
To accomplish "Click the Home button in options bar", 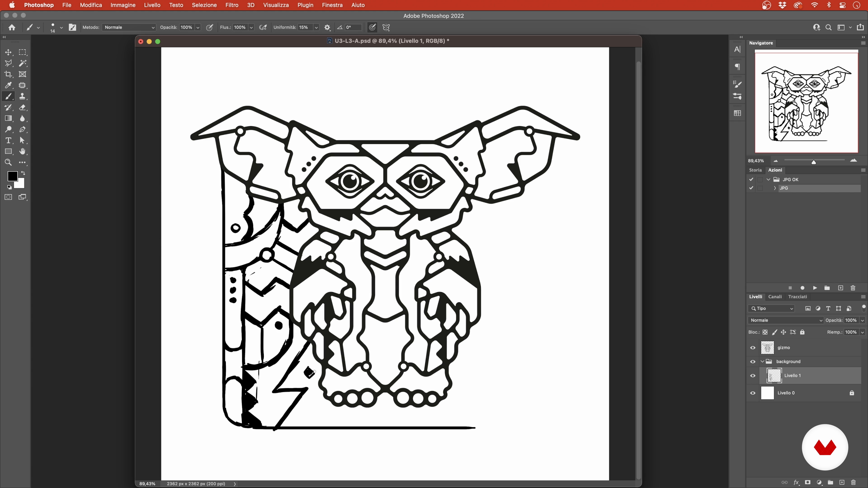I will coord(12,27).
